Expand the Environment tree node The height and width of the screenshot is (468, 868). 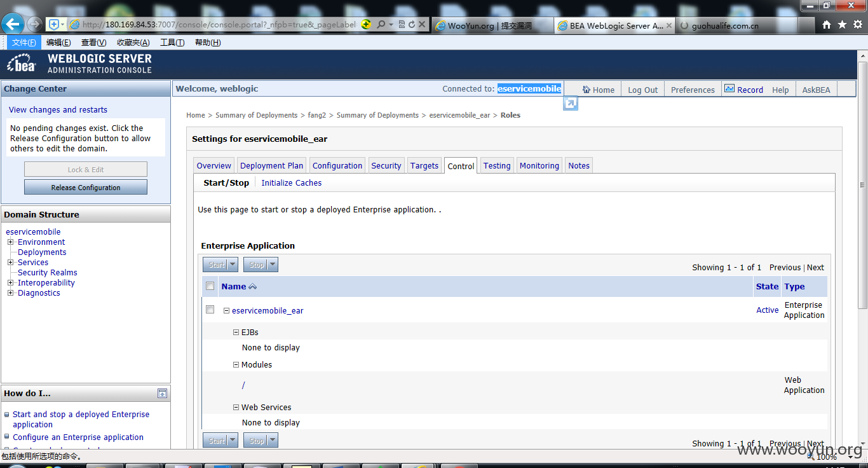10,242
